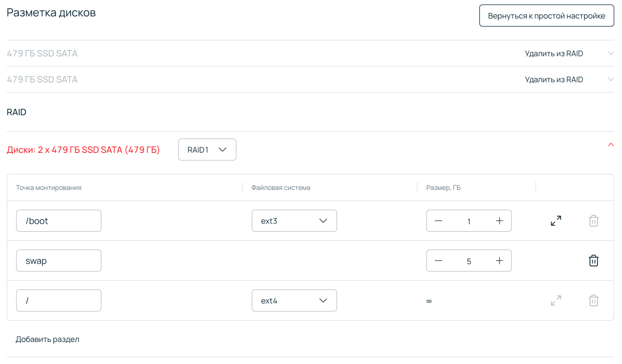Open the RAID1 level dropdown
This screenshot has height=364, width=622.
[x=207, y=150]
